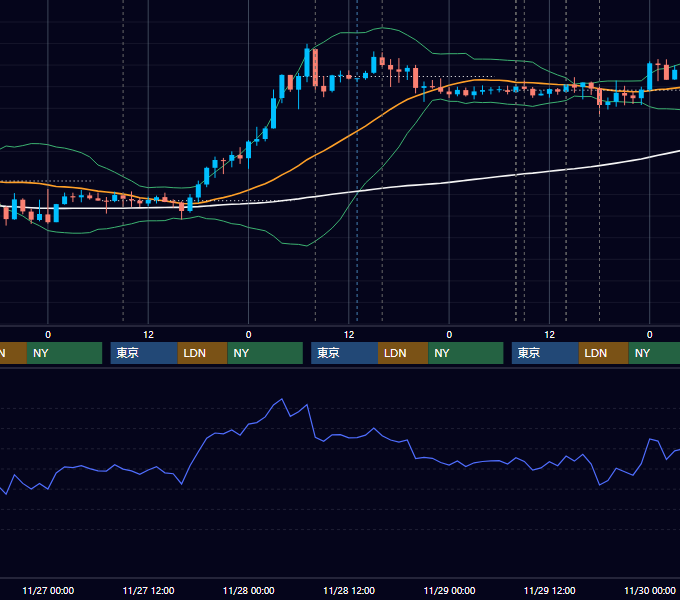This screenshot has height=600, width=680.
Task: Click the 11/29 12:00 date label
Action: point(549,590)
